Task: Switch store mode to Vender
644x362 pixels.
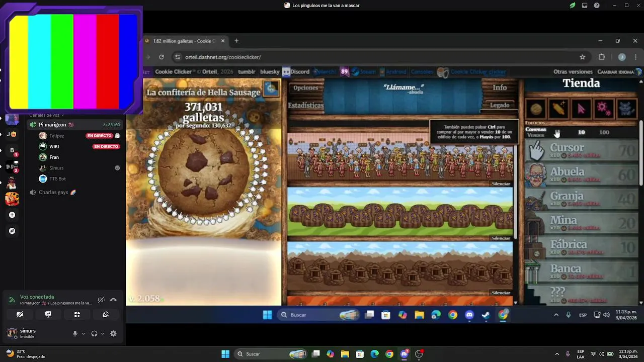Action: pos(535,135)
